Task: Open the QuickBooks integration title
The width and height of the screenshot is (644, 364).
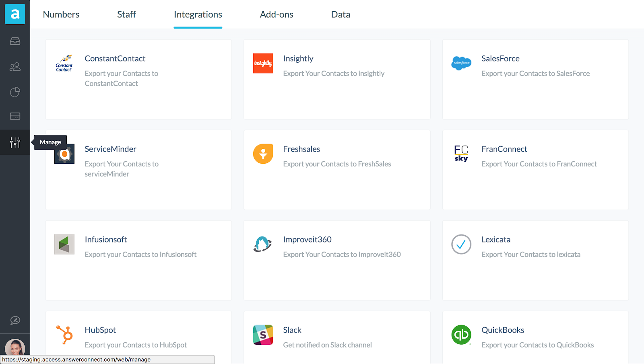Action: 503,330
